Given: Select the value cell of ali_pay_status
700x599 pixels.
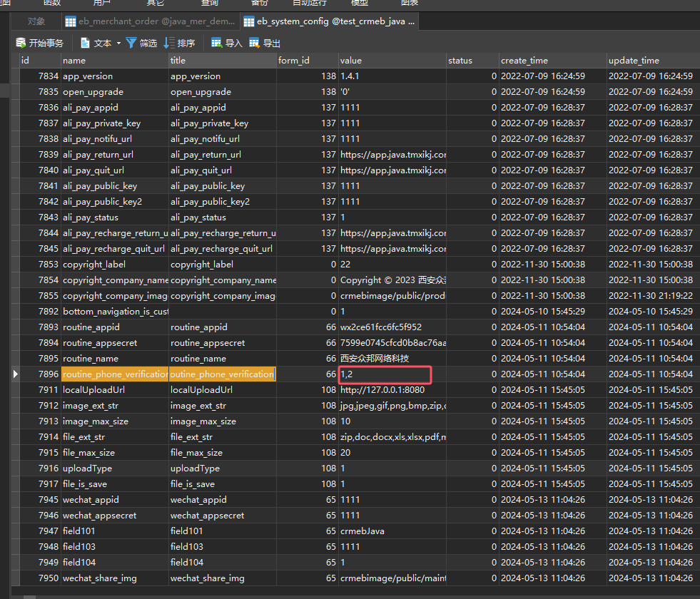Looking at the screenshot, I should tap(392, 217).
